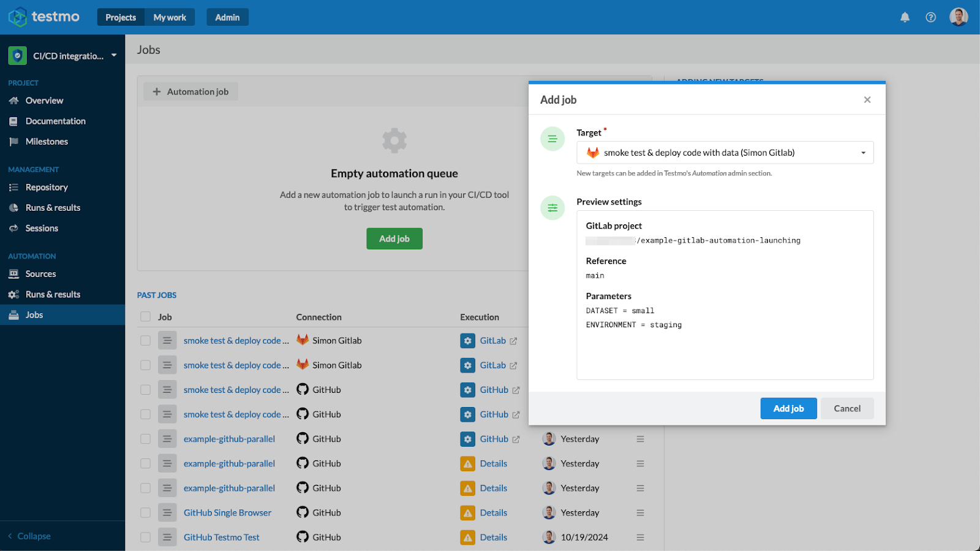This screenshot has height=551, width=980.
Task: Check the GitHub Testmo Test row
Action: 145,537
